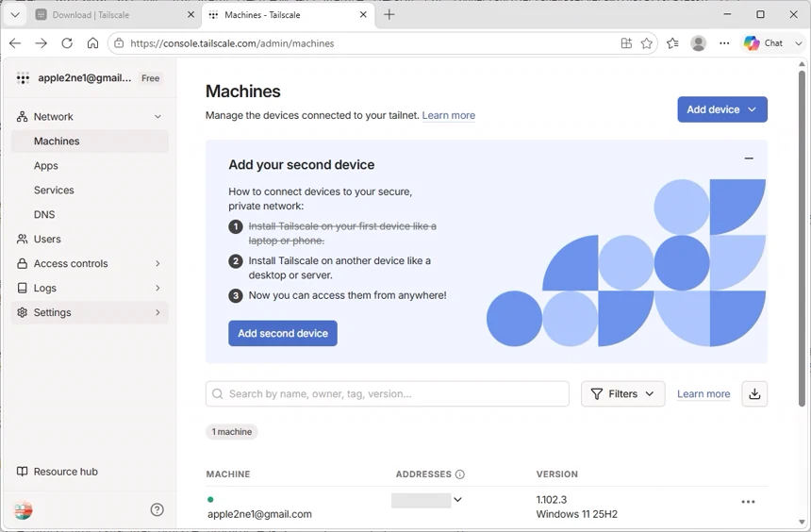This screenshot has width=811, height=532.
Task: Open the Add device dropdown button
Action: click(x=722, y=109)
